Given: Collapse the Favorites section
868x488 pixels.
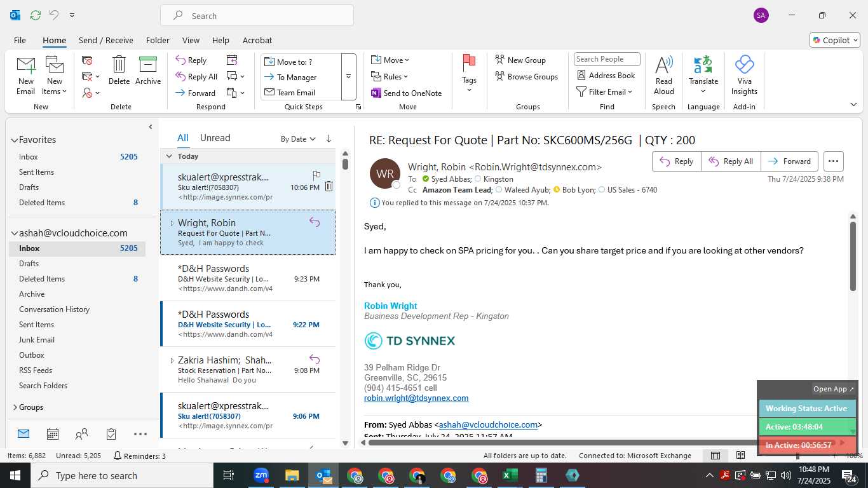Looking at the screenshot, I should (x=15, y=140).
